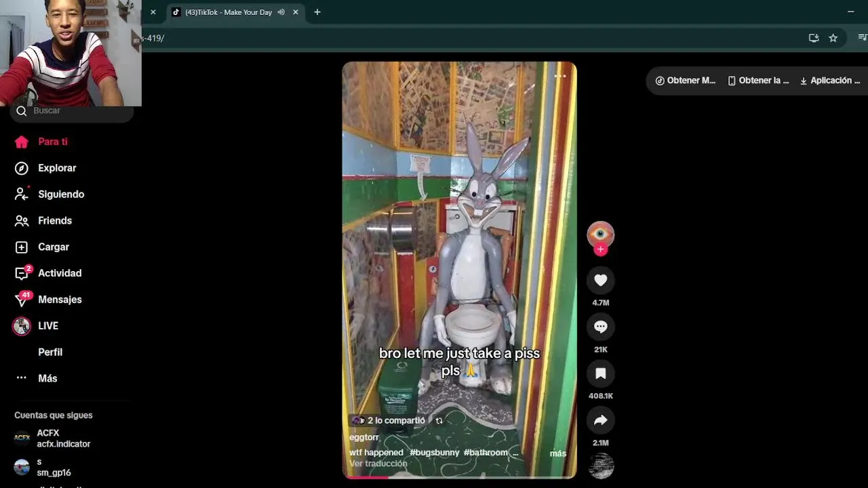The image size is (868, 488).
Task: Open the Friends section
Action: pos(44,220)
